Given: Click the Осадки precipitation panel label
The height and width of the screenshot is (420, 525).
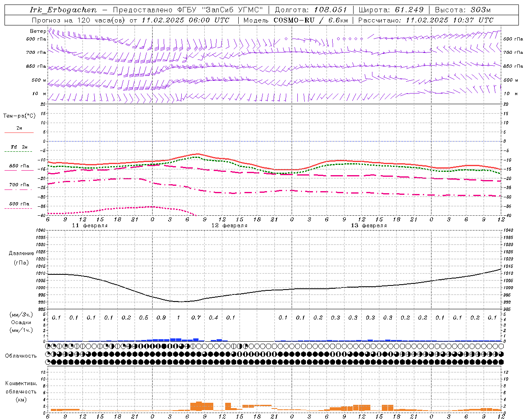Looking at the screenshot, I should pos(21,323).
